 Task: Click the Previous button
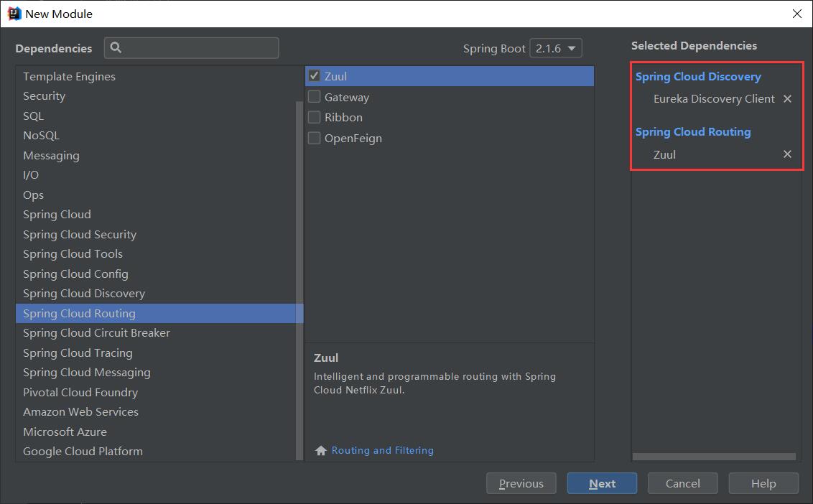pos(521,483)
